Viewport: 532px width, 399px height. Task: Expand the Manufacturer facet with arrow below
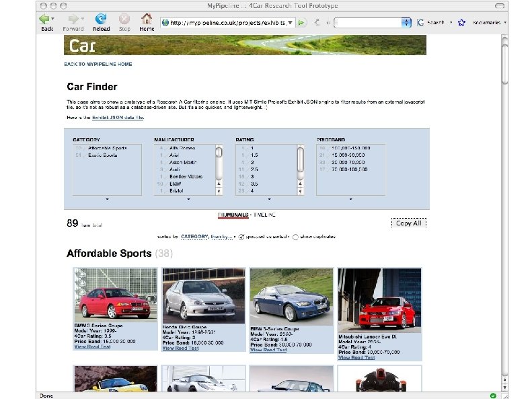(x=188, y=199)
